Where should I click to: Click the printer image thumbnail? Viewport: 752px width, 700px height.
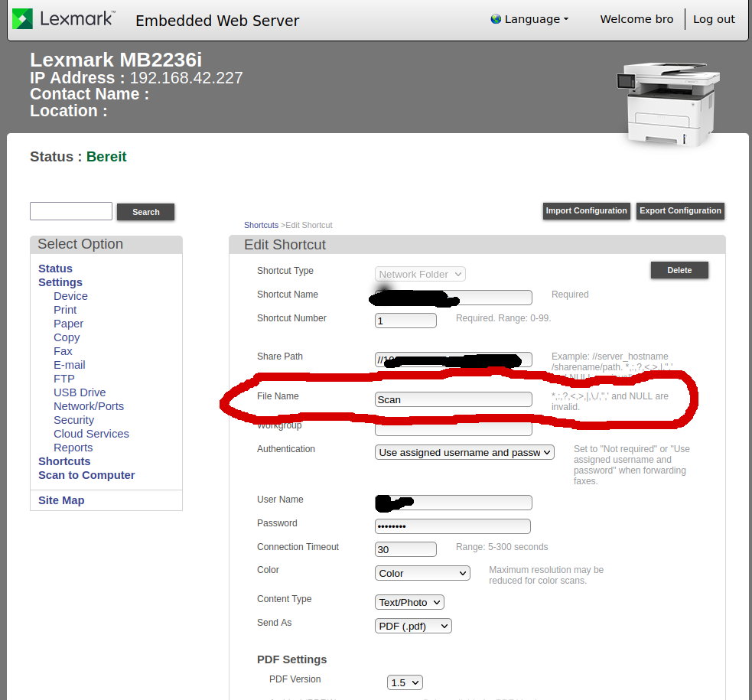[x=668, y=103]
